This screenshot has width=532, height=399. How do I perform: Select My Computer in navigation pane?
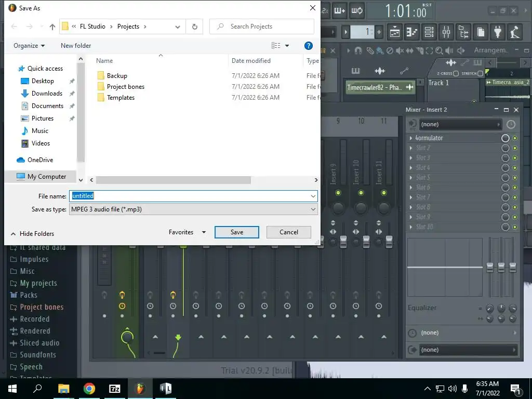41,177
